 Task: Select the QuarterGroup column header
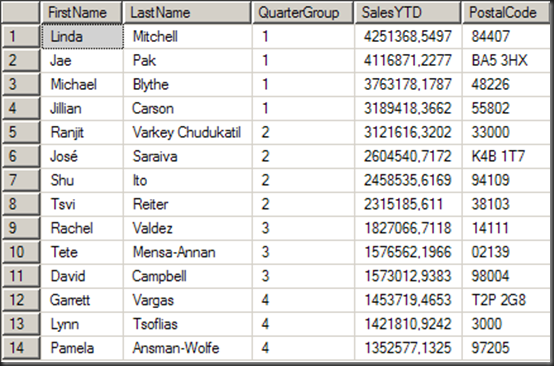click(x=303, y=13)
